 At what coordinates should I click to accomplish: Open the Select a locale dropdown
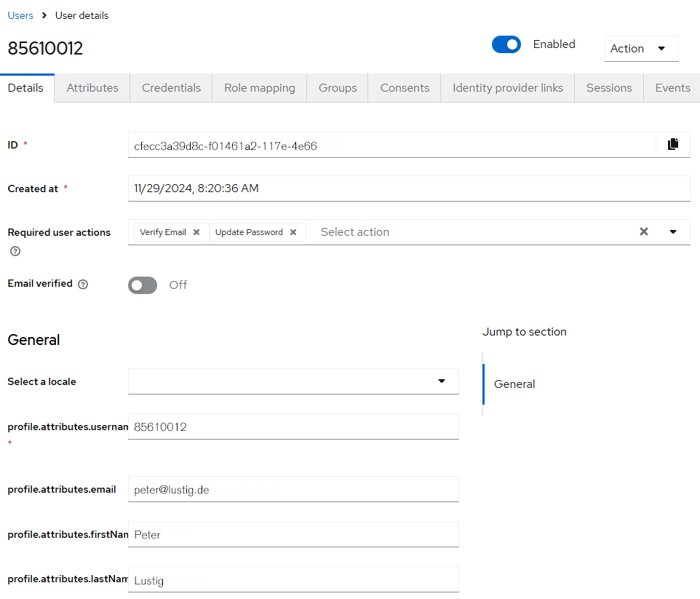[x=293, y=381]
